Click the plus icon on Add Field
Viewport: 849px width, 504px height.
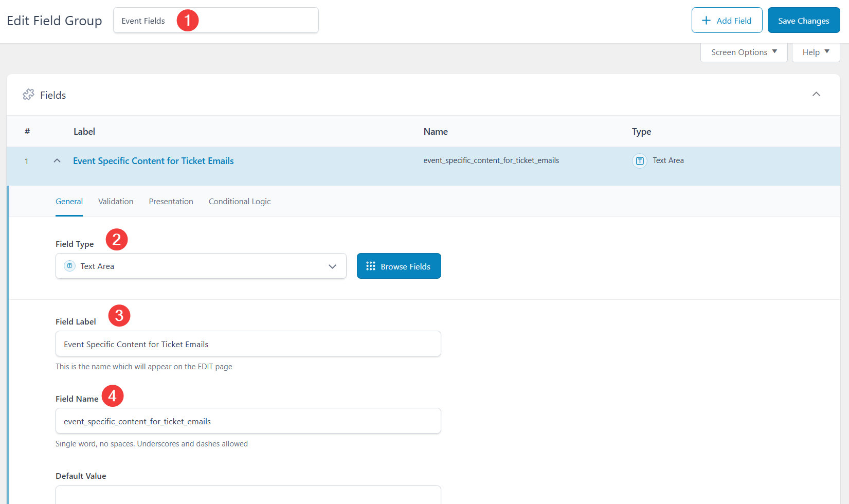[706, 21]
